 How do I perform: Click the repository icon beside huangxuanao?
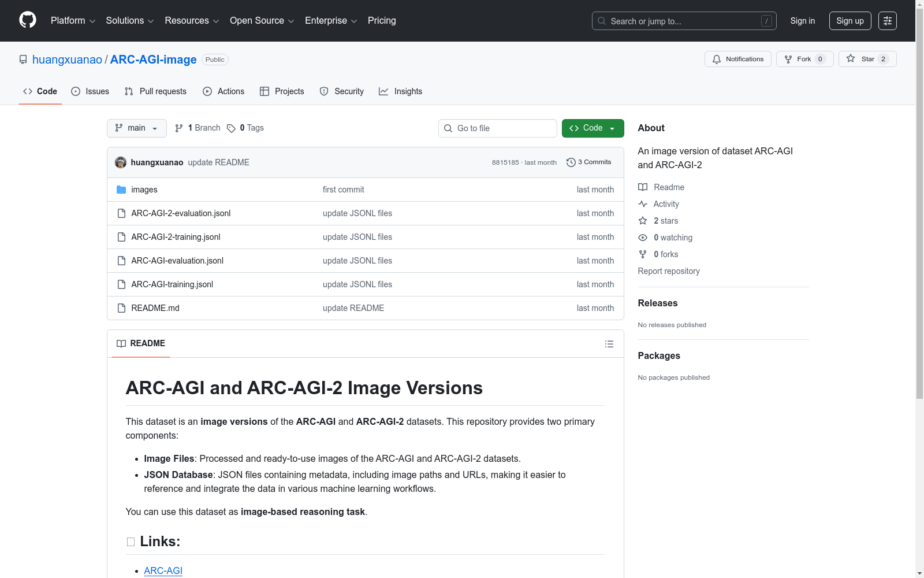[23, 60]
